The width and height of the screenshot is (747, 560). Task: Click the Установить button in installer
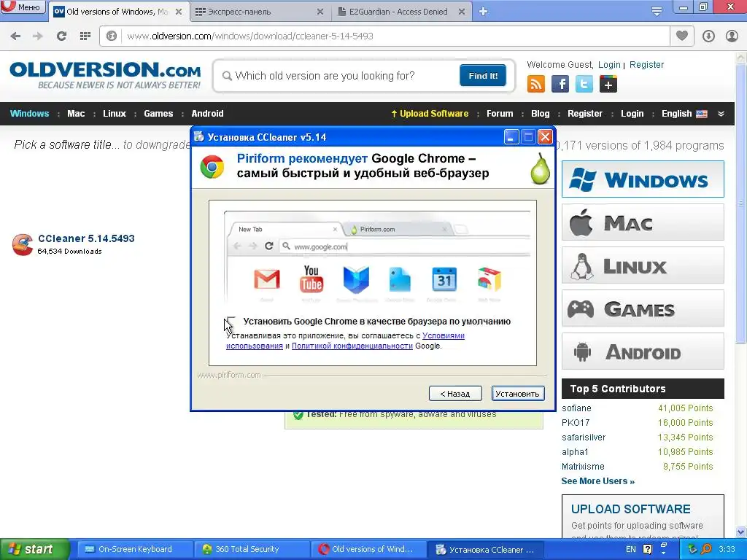click(517, 393)
